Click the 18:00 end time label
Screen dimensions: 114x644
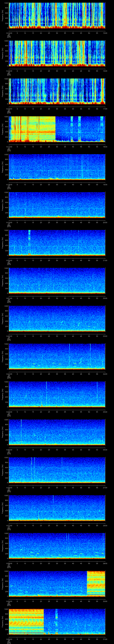(x=105, y=147)
